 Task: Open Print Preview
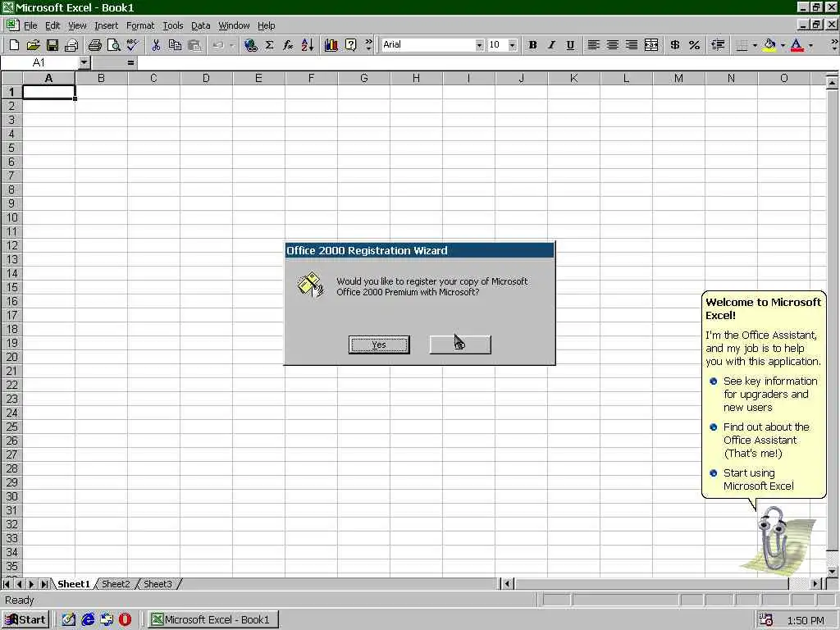(x=113, y=46)
